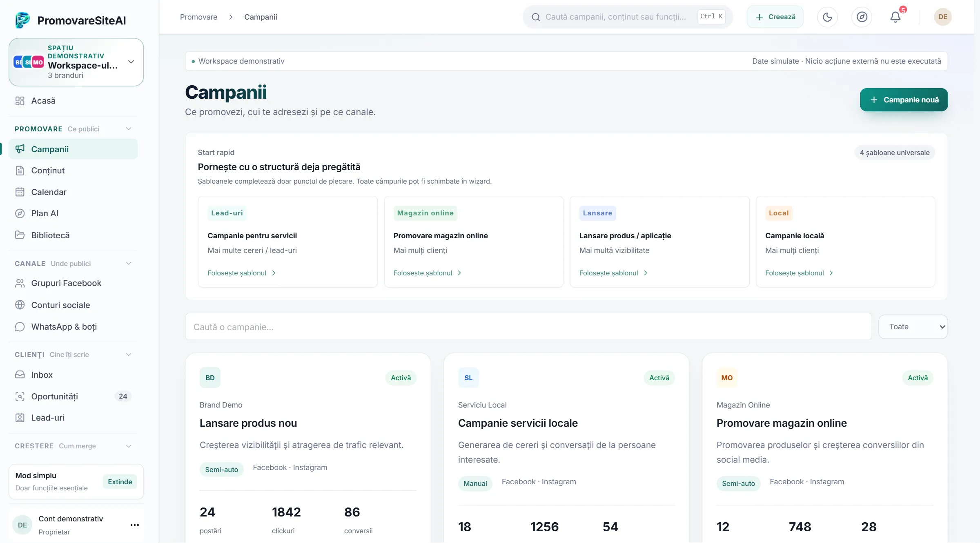Open Conținut from the sidebar
Screen dimensions: 980x543
(73, 171)
